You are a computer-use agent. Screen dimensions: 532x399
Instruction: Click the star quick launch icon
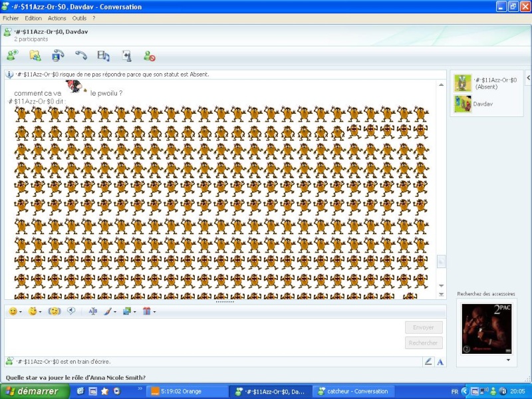pyautogui.click(x=104, y=391)
